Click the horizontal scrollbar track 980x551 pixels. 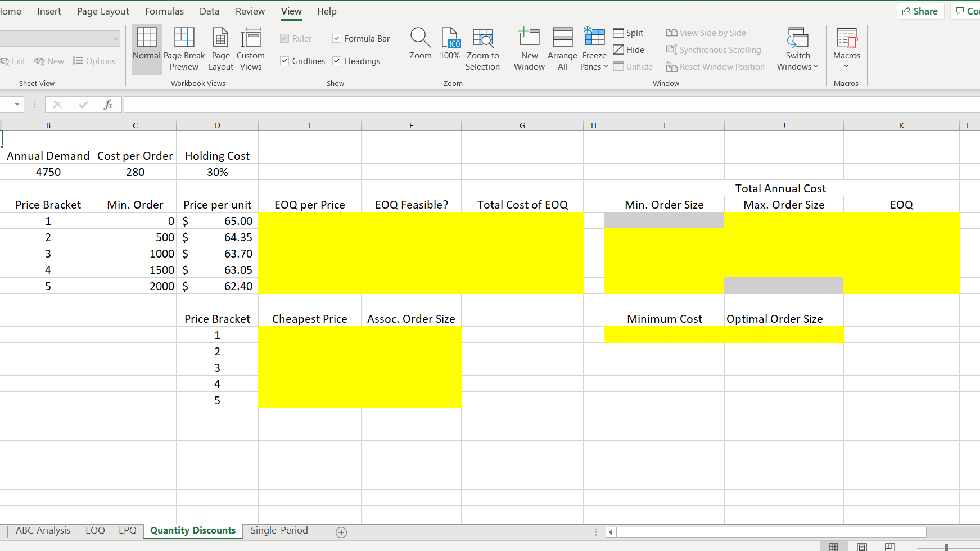tap(771, 532)
